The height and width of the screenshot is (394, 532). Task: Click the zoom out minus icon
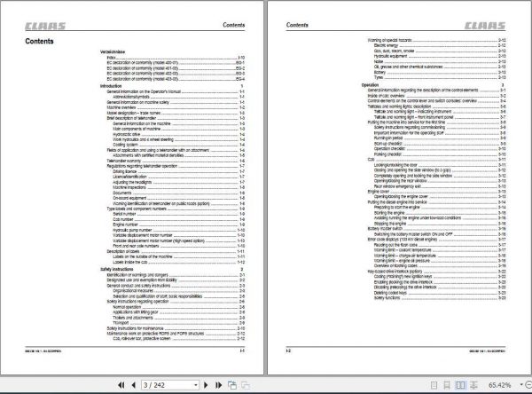528,385
